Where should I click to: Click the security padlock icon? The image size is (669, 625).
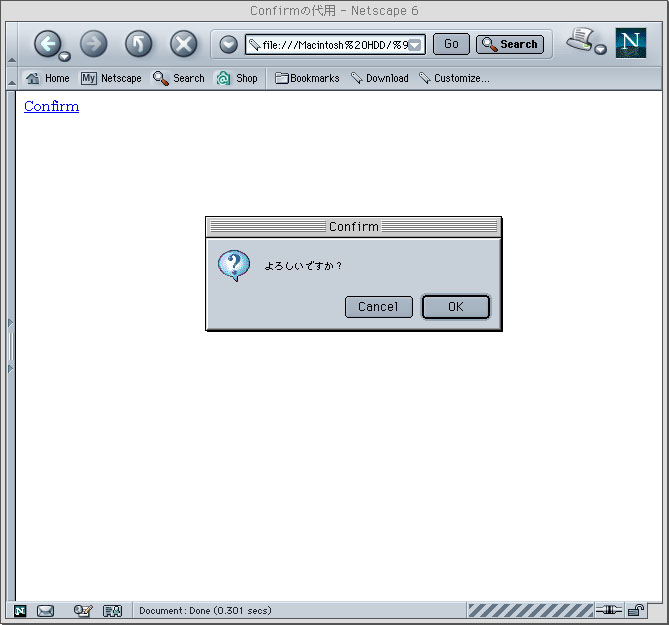point(636,610)
